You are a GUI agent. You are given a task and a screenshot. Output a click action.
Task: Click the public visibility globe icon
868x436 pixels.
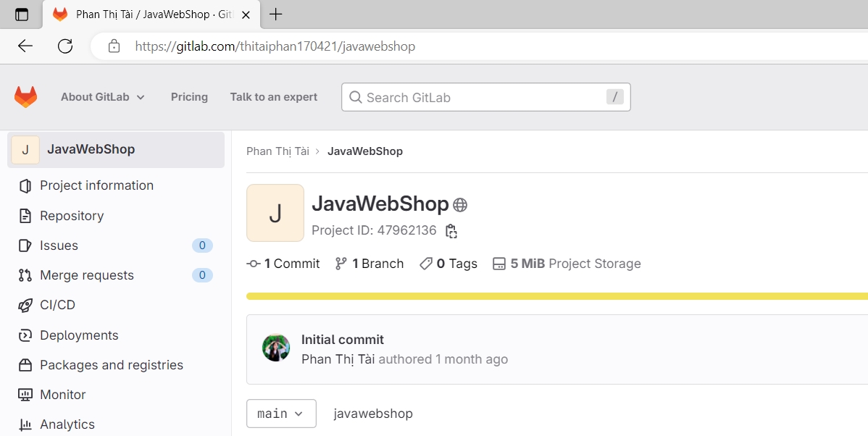(460, 205)
